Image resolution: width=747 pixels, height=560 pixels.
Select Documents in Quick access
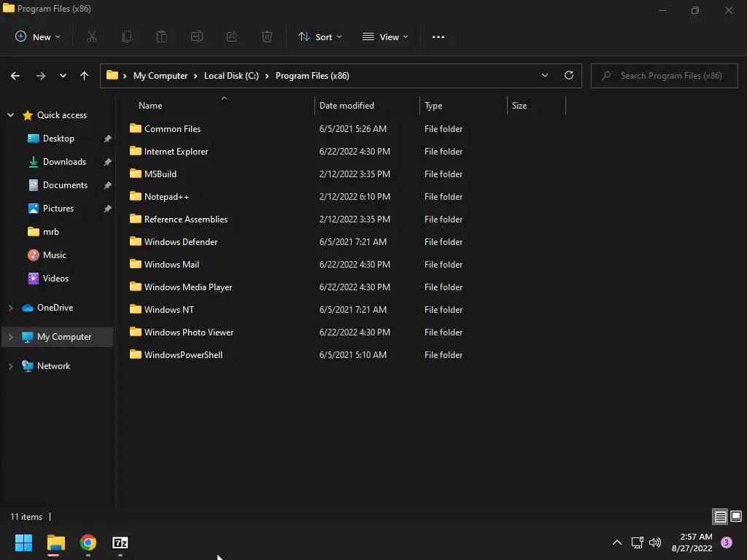click(x=65, y=184)
